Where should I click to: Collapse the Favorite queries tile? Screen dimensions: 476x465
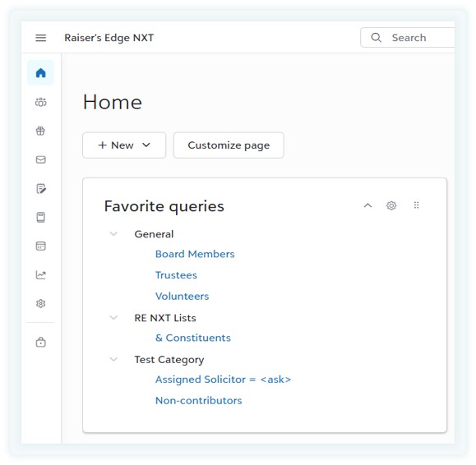tap(367, 205)
